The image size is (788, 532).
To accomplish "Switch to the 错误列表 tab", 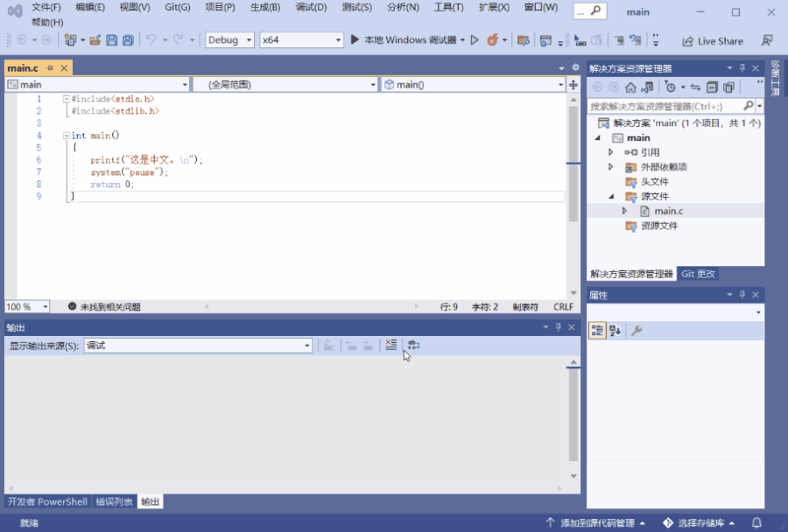I will tap(114, 502).
